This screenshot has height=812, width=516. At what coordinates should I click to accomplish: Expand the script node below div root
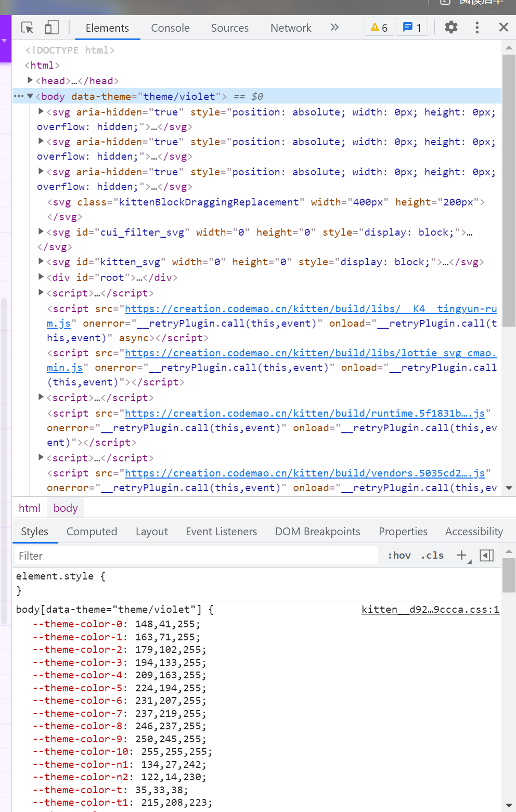(x=41, y=292)
